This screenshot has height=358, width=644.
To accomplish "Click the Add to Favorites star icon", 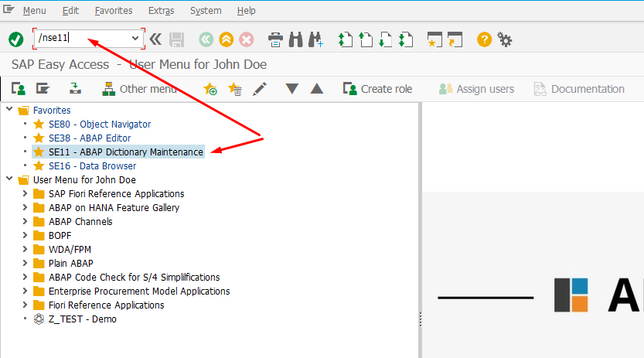I will pos(210,89).
